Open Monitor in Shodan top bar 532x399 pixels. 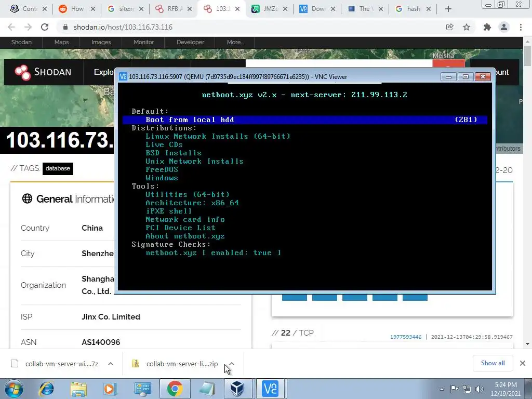tap(143, 42)
